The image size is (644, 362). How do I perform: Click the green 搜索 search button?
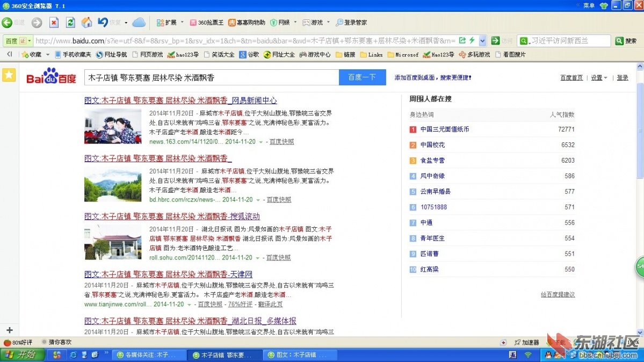(626, 41)
